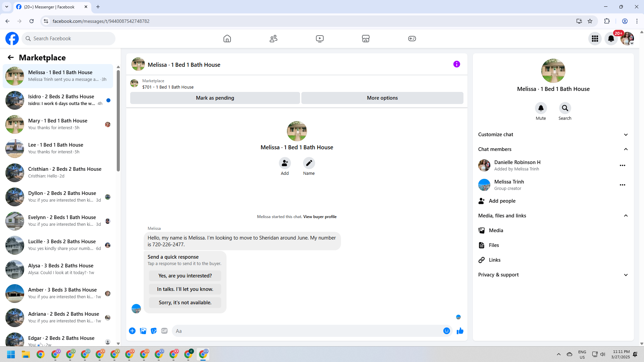Click the conversation list scrollbar

click(x=118, y=121)
